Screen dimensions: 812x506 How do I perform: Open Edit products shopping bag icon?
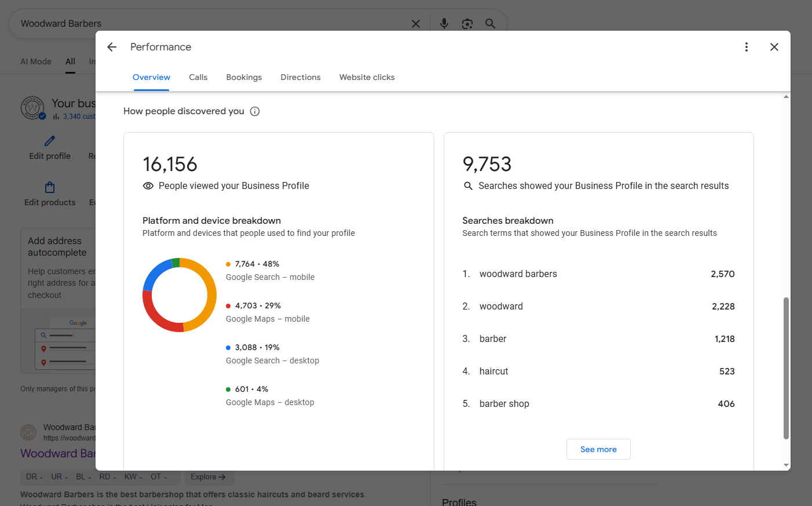[50, 187]
